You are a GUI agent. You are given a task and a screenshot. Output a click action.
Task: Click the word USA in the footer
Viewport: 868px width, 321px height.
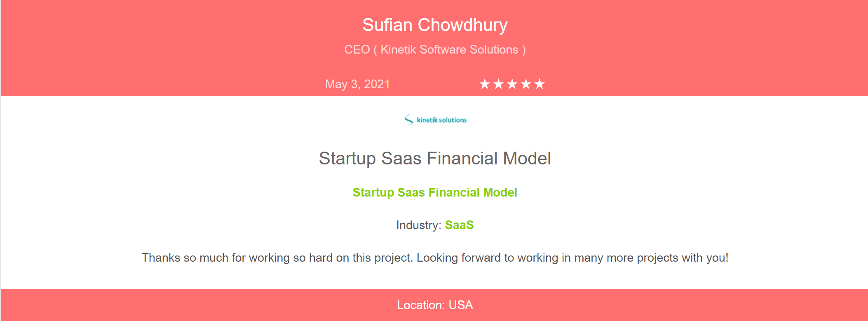point(460,305)
